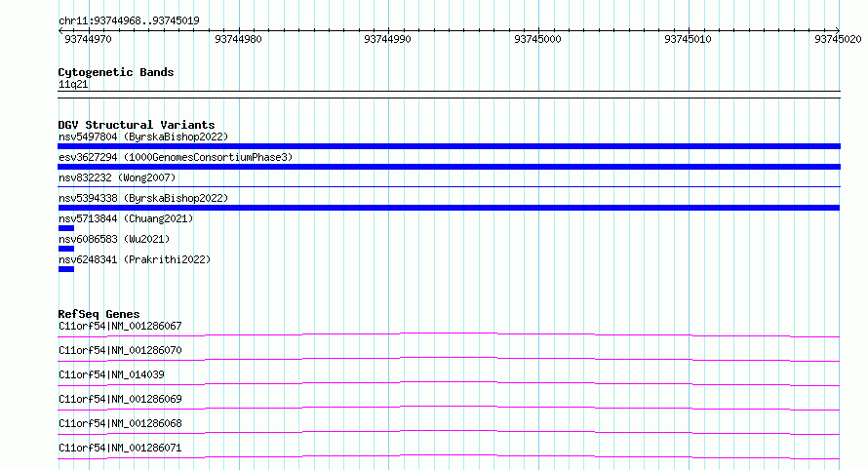Click the magenta intron line of NM_001286069
868x470 pixels.
coord(449,407)
